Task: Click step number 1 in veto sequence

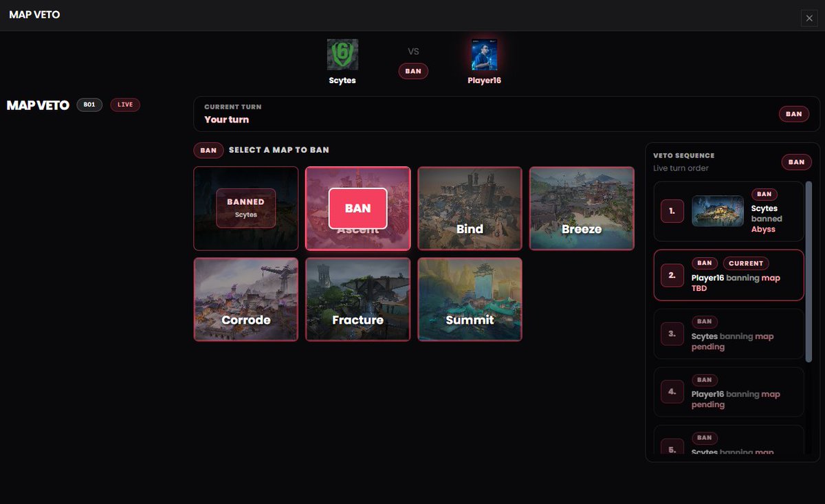Action: pyautogui.click(x=672, y=211)
